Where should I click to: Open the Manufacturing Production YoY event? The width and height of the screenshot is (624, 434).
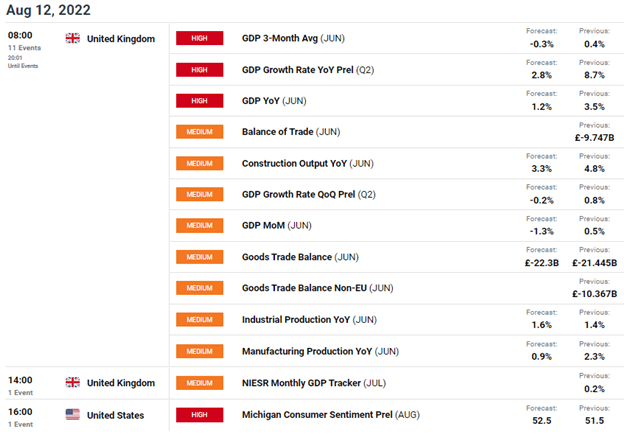pyautogui.click(x=320, y=351)
